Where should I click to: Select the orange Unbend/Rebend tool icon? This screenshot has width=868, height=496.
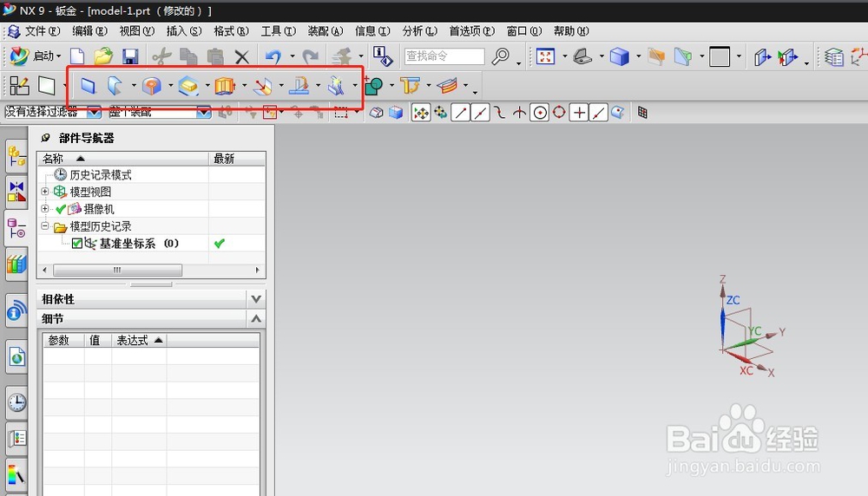[x=225, y=86]
